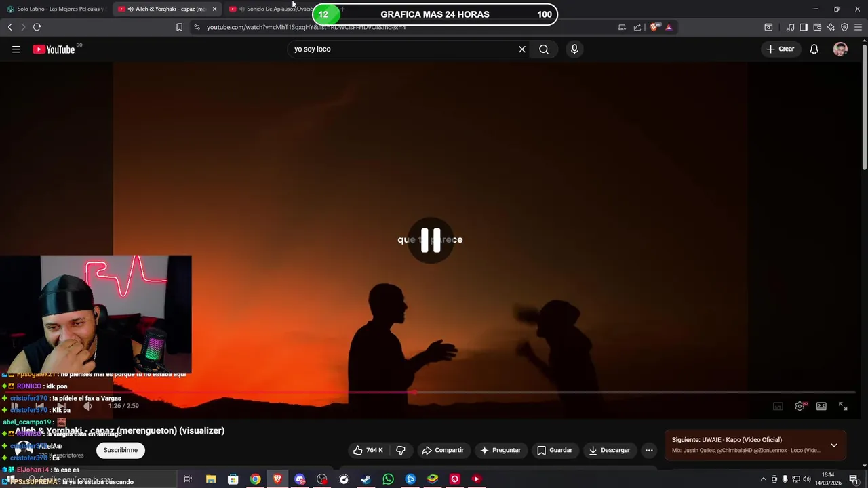Select the 'Alleh & Yorghaki - capaz' tab

[x=165, y=9]
